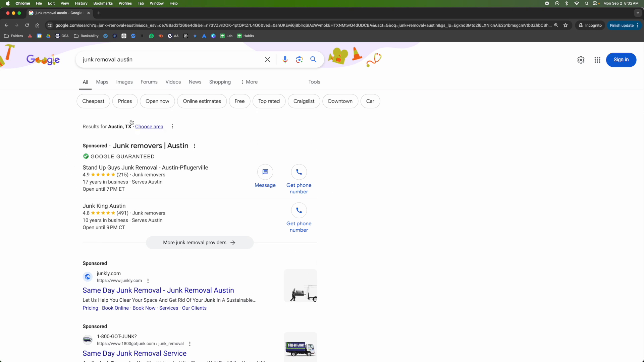
Task: Go back to previous page
Action: click(6, 25)
